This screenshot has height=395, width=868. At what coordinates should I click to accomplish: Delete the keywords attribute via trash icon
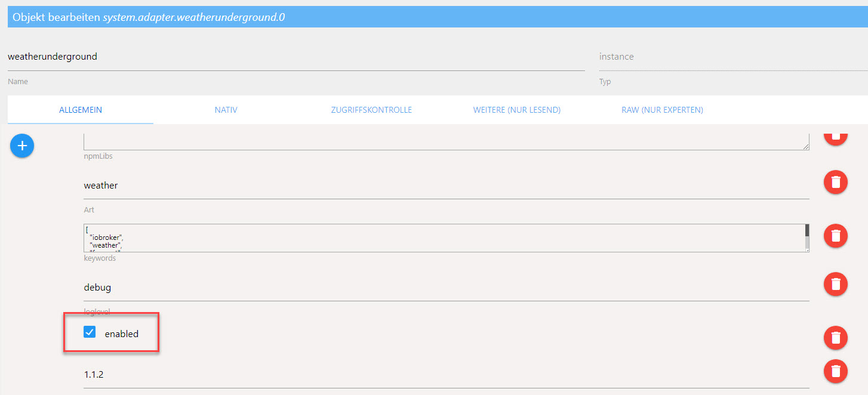836,236
